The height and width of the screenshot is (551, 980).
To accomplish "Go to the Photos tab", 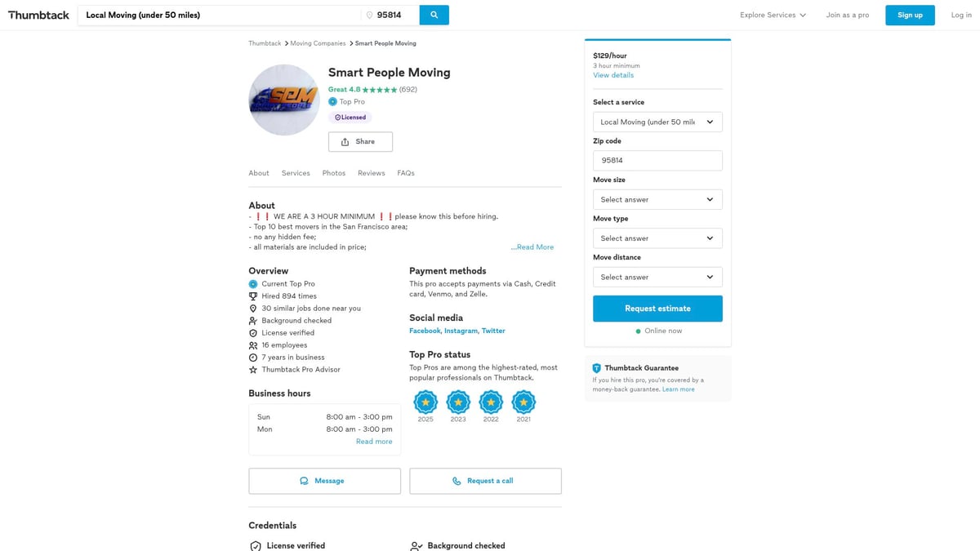I will pos(333,173).
